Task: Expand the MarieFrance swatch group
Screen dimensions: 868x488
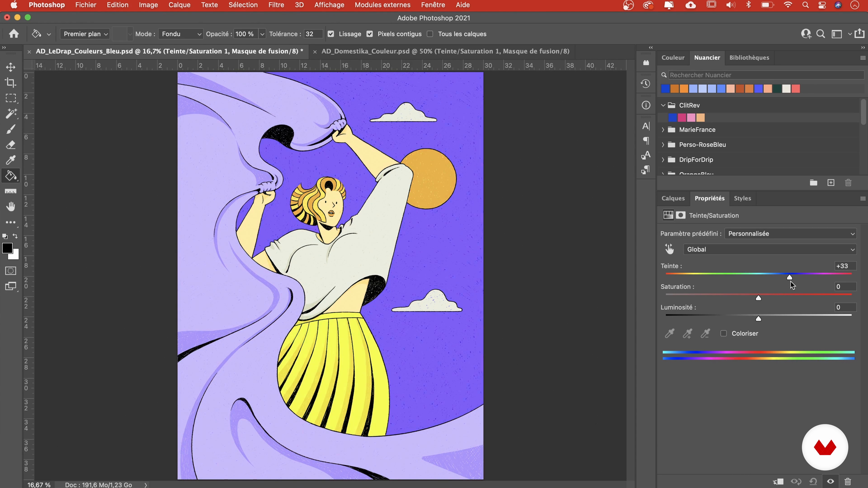Action: [663, 130]
